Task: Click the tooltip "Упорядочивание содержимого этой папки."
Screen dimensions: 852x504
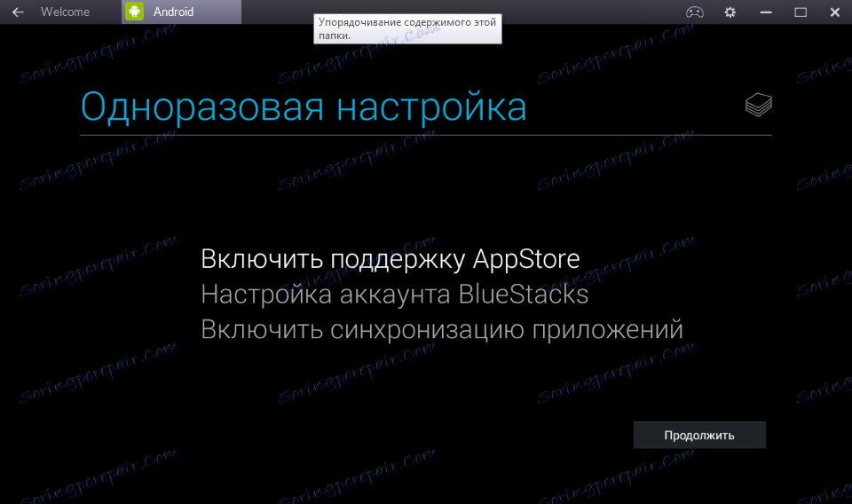Action: coord(407,28)
